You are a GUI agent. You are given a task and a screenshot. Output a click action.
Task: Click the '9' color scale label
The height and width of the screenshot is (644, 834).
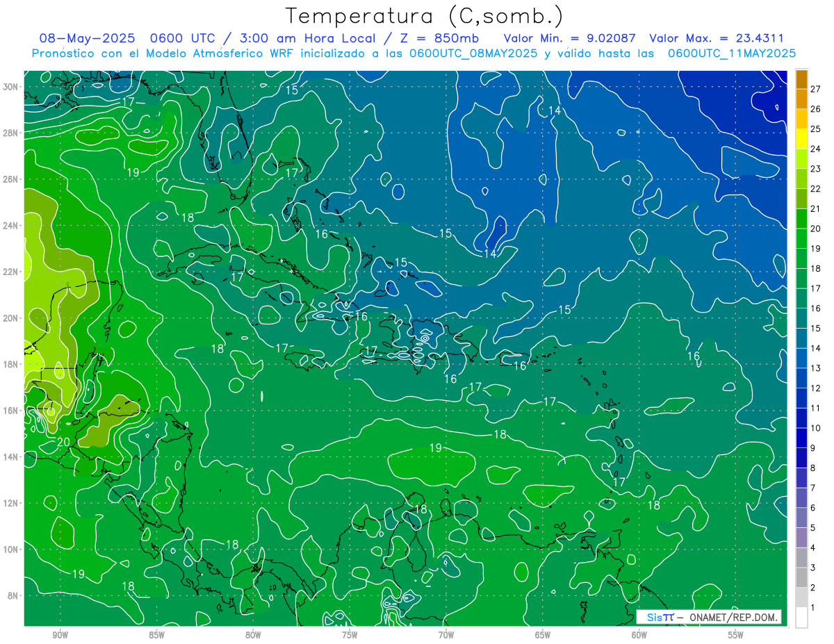[813, 448]
